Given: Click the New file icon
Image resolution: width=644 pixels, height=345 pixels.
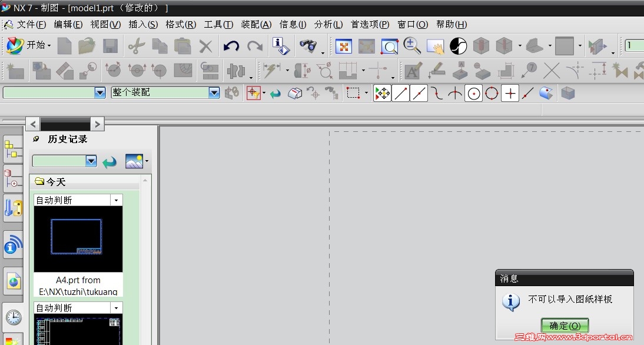Looking at the screenshot, I should pyautogui.click(x=65, y=45).
